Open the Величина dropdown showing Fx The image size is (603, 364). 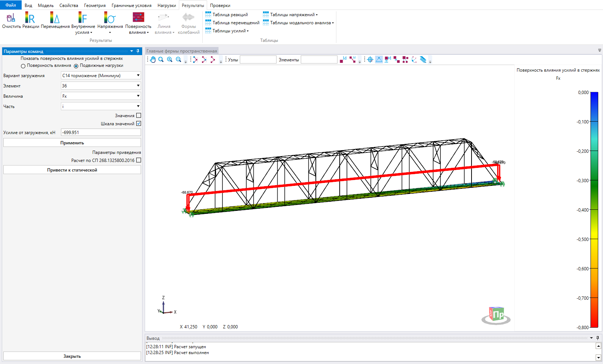101,96
